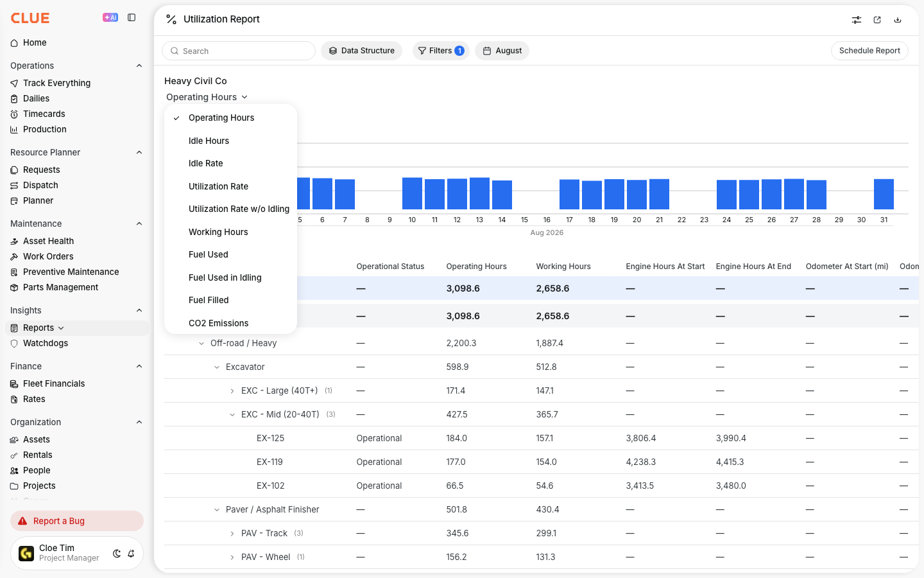Image resolution: width=924 pixels, height=578 pixels.
Task: Toggle dark mode moon icon
Action: [117, 554]
